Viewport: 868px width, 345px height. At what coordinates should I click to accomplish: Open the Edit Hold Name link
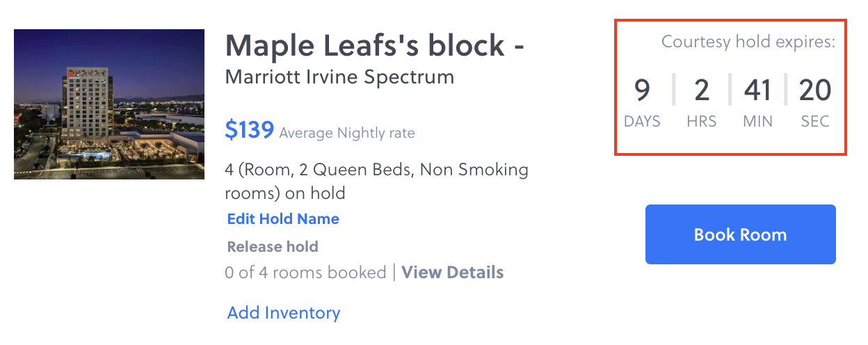(283, 219)
